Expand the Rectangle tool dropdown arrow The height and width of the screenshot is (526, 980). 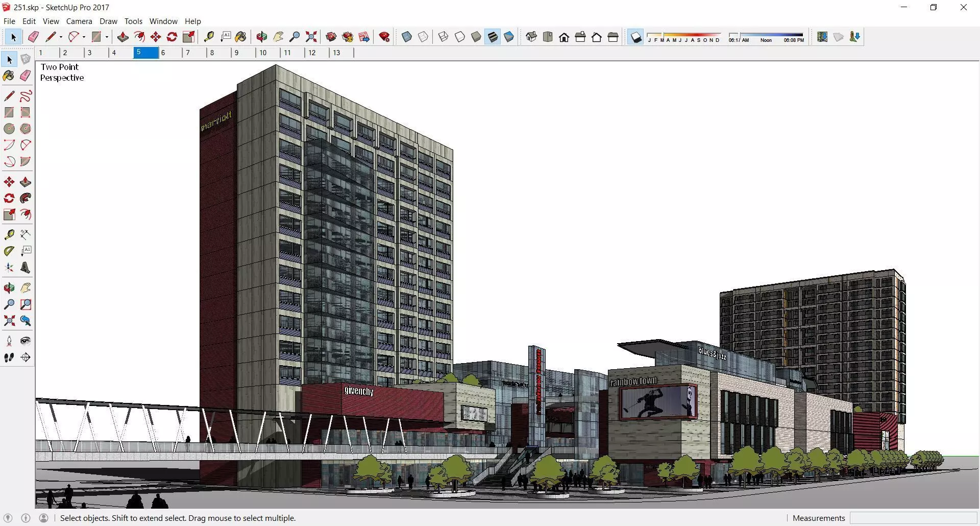pos(107,37)
